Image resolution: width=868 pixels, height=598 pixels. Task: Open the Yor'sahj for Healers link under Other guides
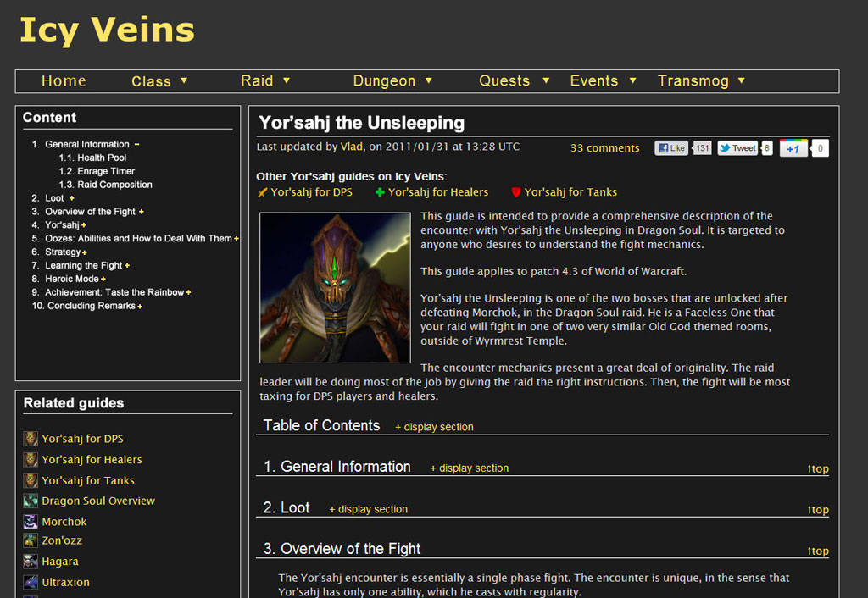click(x=438, y=192)
